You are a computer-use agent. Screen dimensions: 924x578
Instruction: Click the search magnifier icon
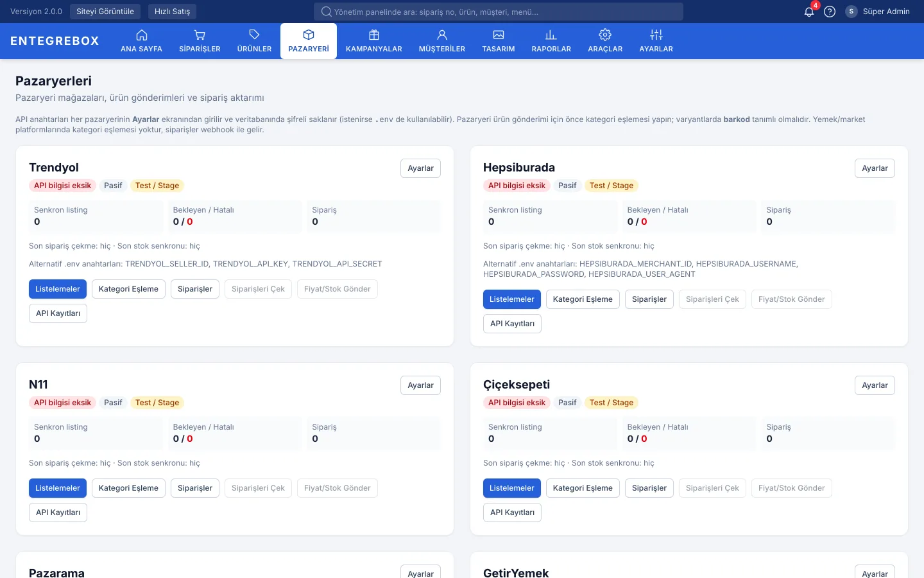coord(326,12)
